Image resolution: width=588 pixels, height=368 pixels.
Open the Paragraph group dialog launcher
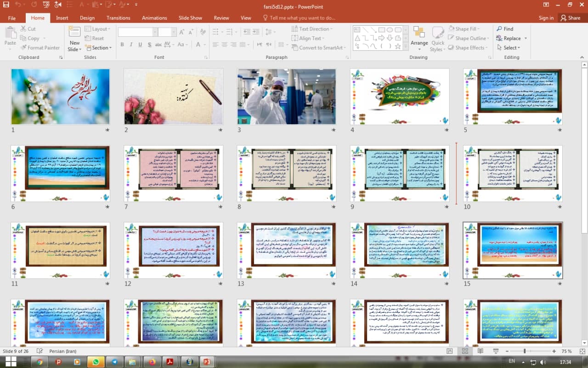pyautogui.click(x=347, y=57)
